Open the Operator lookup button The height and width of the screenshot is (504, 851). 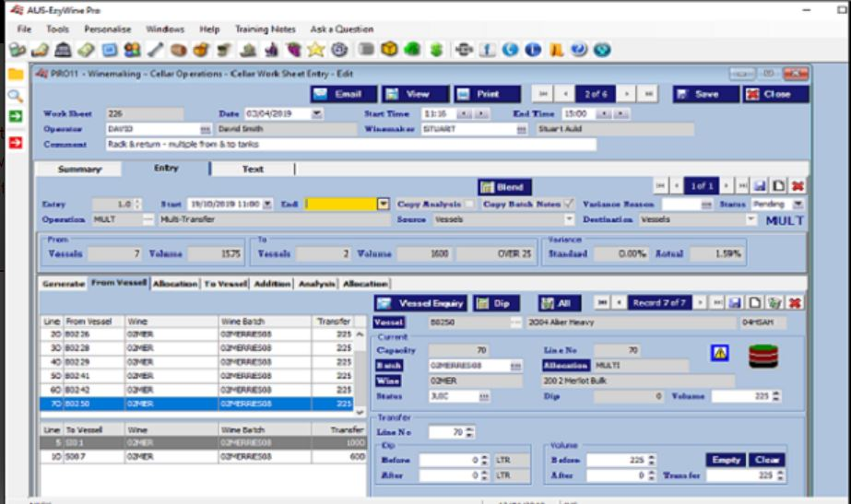point(205,129)
